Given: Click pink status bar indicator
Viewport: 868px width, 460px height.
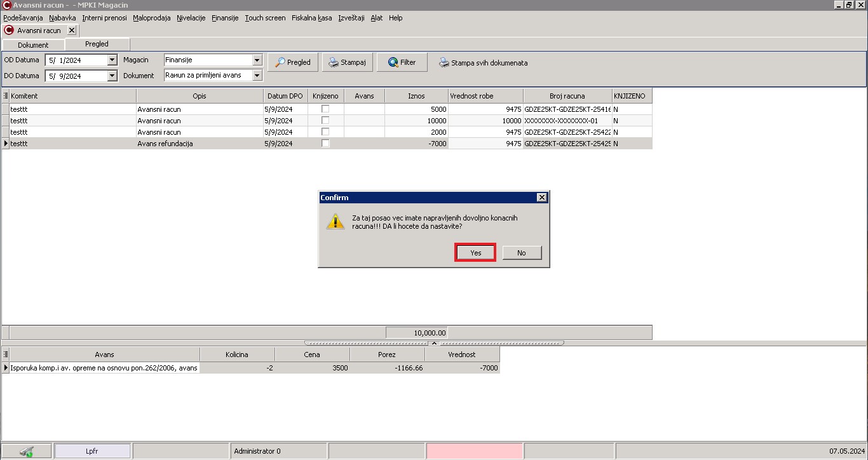Looking at the screenshot, I should 475,451.
